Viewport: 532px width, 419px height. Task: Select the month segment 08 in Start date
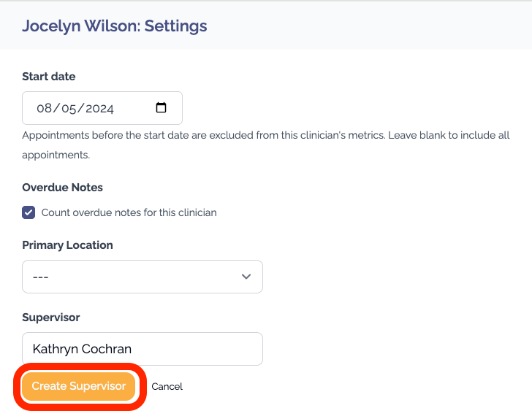[45, 108]
